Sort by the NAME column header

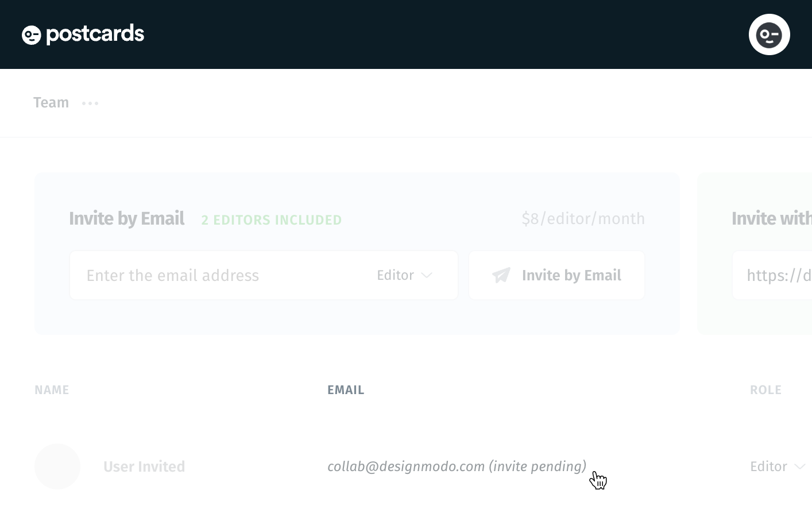click(52, 390)
